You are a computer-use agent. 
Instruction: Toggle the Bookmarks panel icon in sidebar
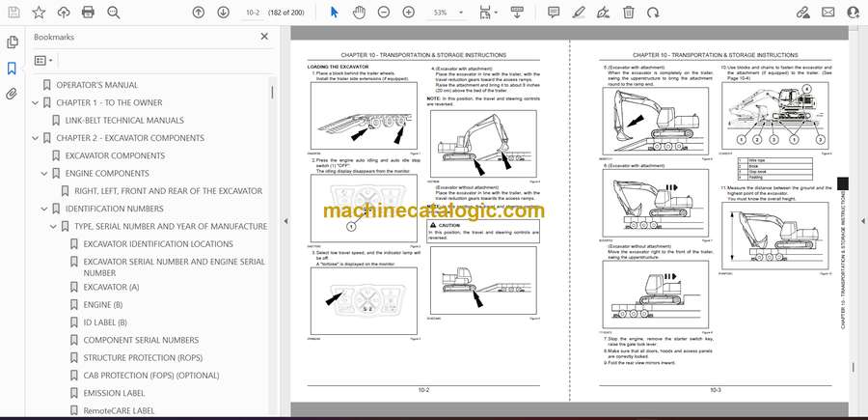click(12, 69)
